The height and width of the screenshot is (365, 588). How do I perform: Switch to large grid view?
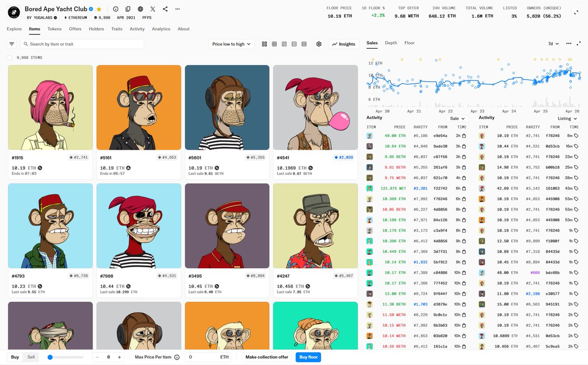pyautogui.click(x=265, y=44)
